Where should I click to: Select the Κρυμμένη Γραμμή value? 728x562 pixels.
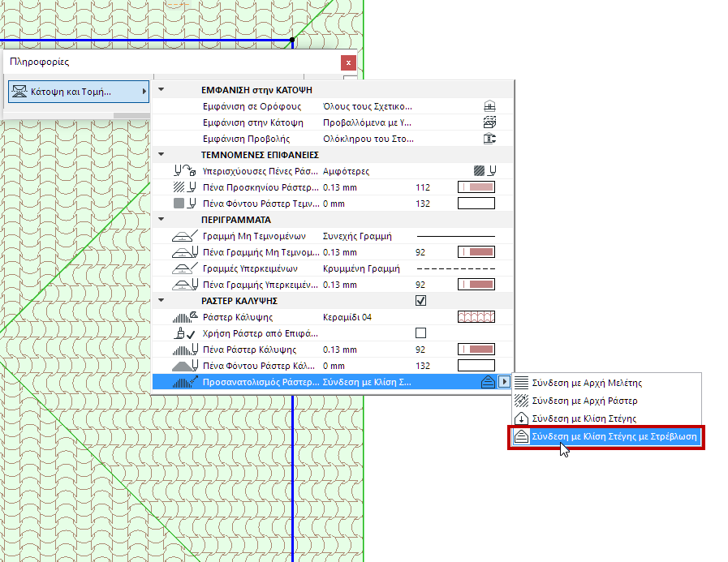[361, 268]
